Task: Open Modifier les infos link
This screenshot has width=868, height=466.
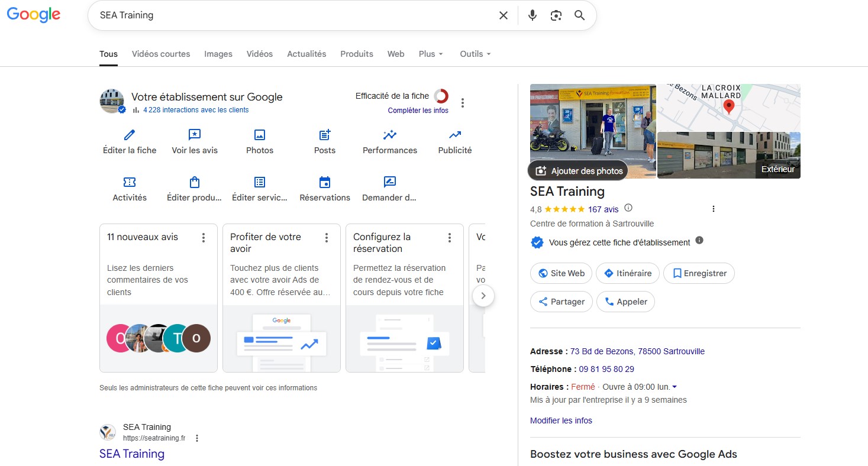Action: click(561, 420)
